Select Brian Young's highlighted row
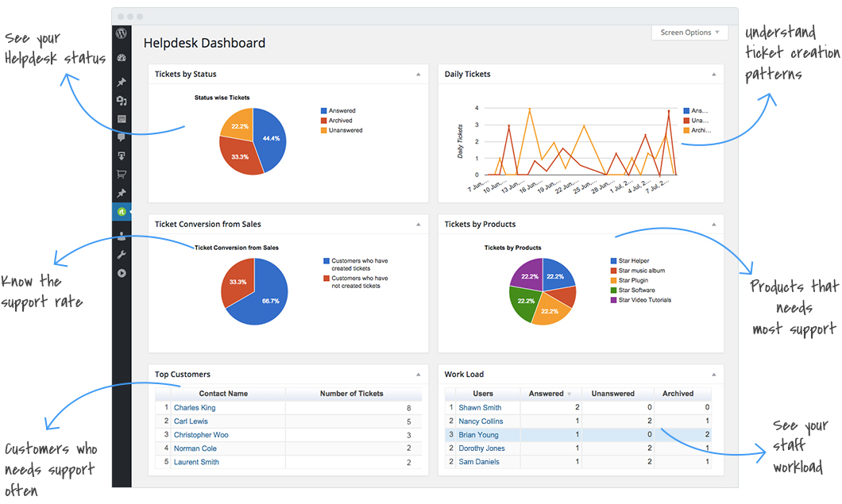 click(479, 434)
